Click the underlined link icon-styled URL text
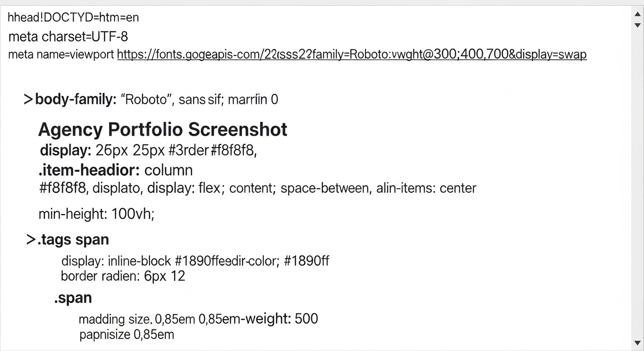The image size is (644, 351). (351, 54)
